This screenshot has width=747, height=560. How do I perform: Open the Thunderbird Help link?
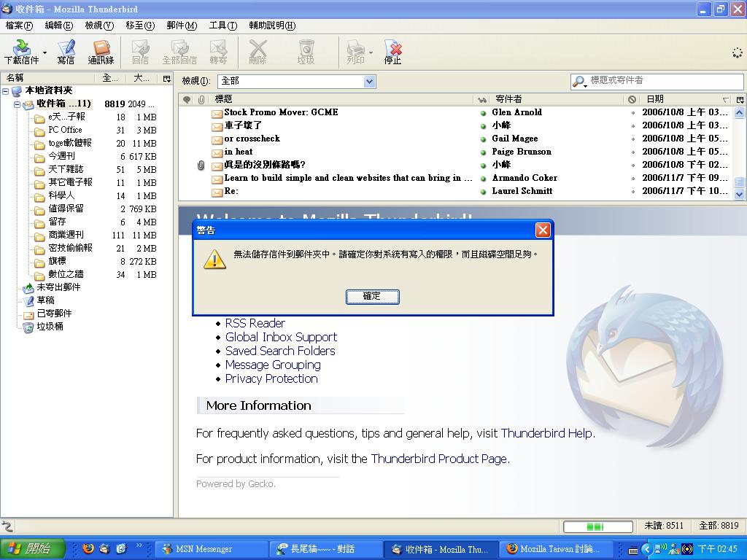pos(546,433)
